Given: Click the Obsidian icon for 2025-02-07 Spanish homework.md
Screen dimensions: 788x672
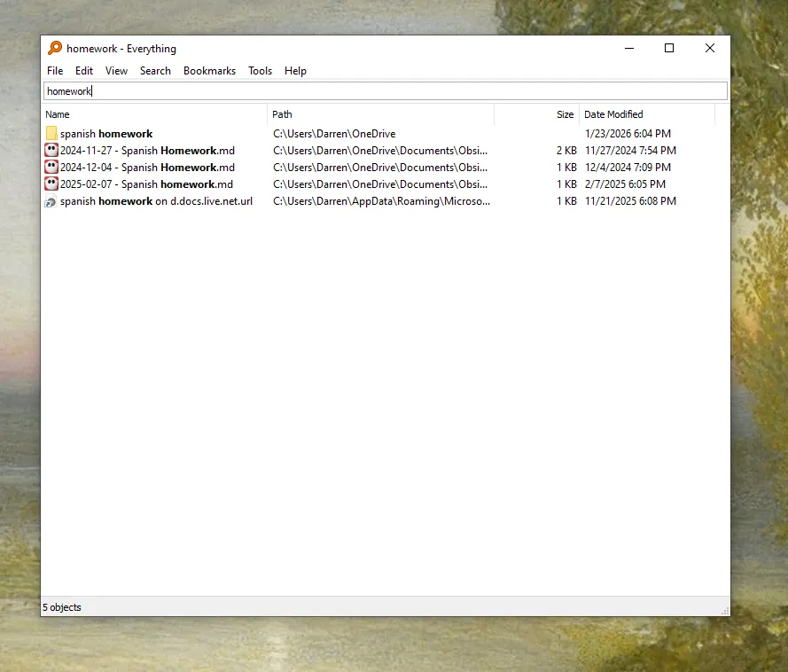Looking at the screenshot, I should point(51,184).
